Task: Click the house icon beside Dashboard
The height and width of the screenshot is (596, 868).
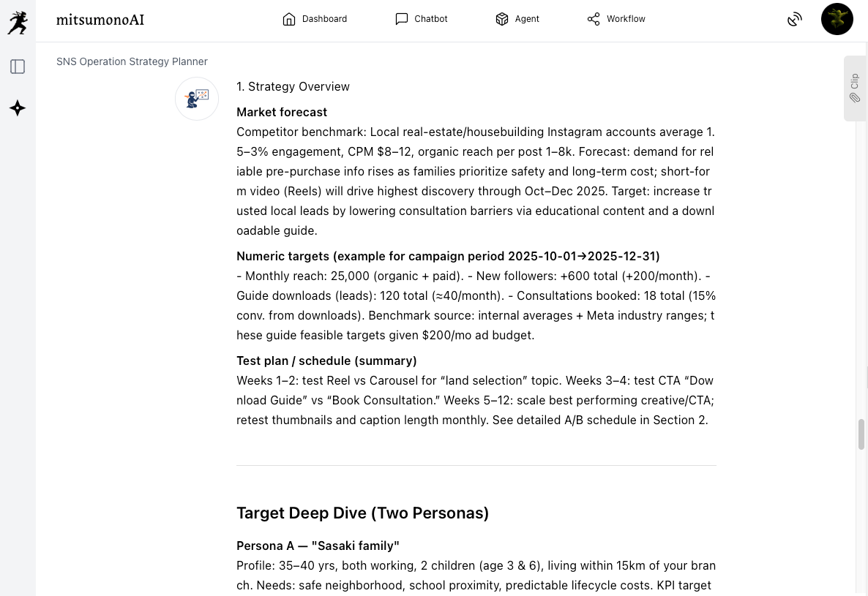Action: pos(289,19)
